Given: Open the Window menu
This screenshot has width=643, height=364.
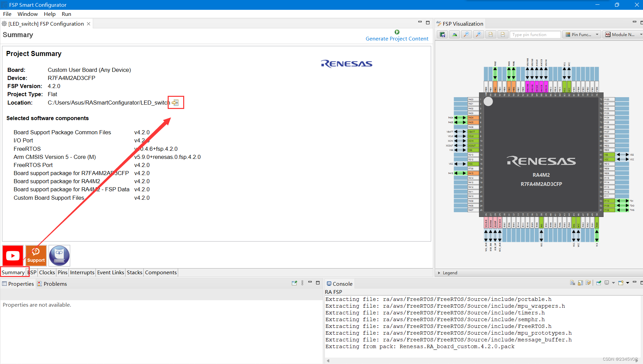Looking at the screenshot, I should [28, 14].
